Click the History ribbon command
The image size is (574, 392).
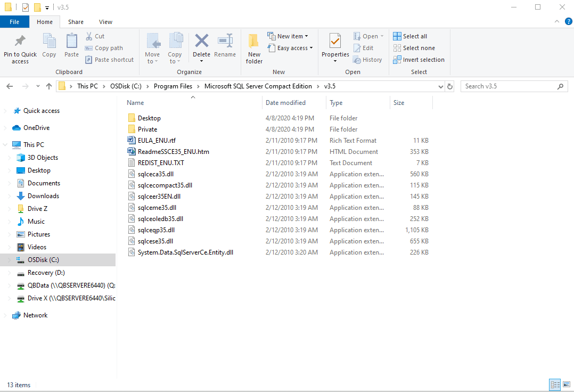[367, 60]
